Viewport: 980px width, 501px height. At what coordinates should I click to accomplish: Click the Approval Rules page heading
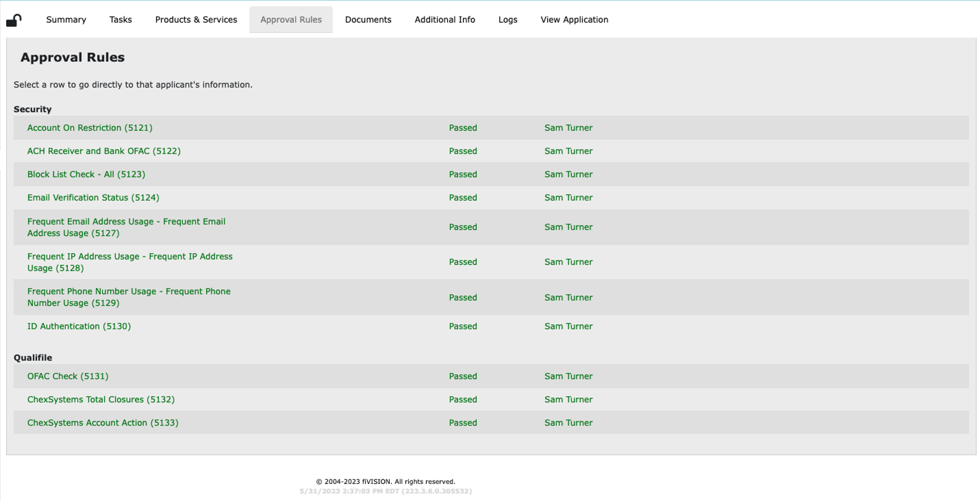click(x=72, y=57)
